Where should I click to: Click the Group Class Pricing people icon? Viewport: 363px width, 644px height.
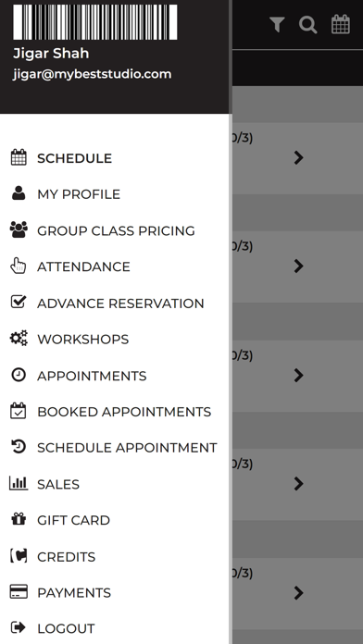point(19,230)
